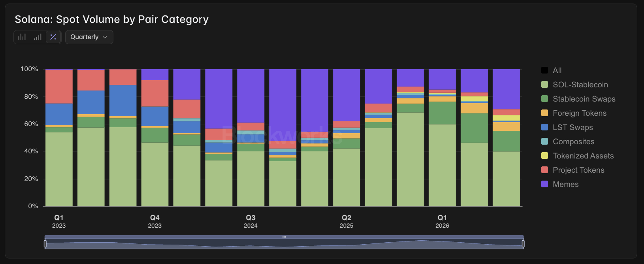Click the 'Q2 2025' x-axis label

[x=346, y=221]
